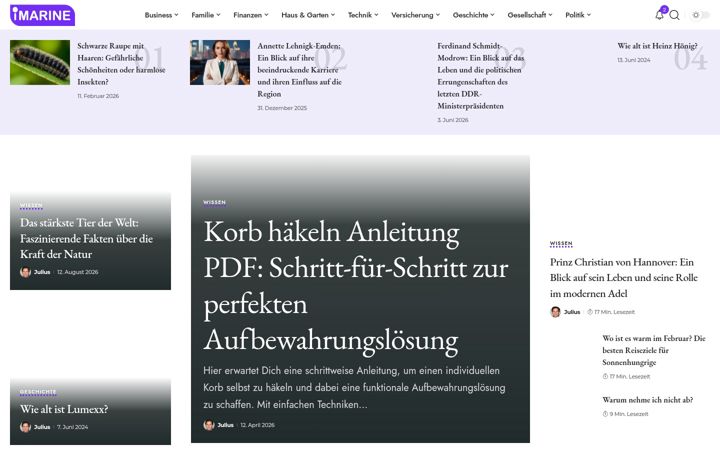Click WISSEN tag on stärkste Tier card
The image size is (720, 450).
pos(31,206)
